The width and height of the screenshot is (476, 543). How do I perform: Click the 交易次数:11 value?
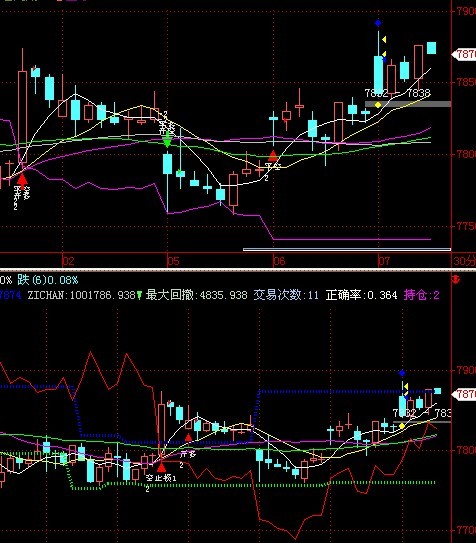(286, 295)
